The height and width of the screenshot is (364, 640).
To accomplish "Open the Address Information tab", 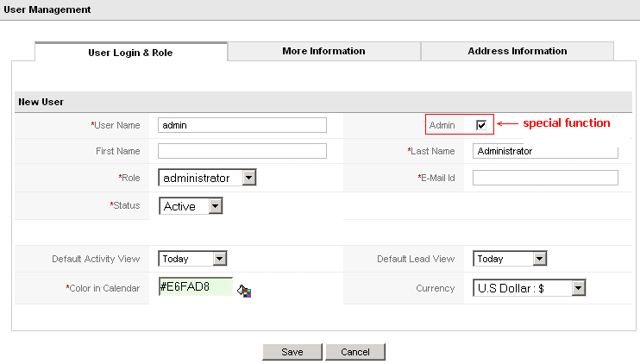I will (x=517, y=52).
